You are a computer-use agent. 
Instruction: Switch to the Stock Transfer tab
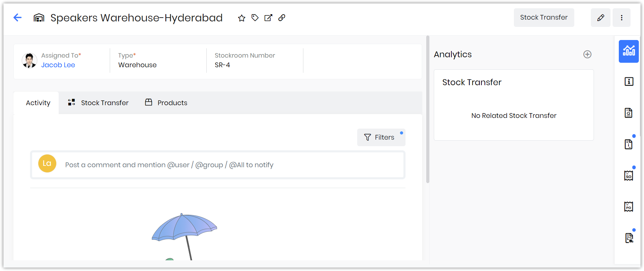[98, 103]
